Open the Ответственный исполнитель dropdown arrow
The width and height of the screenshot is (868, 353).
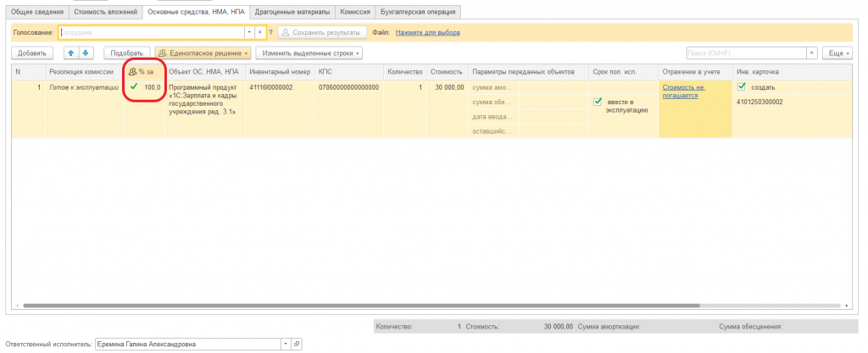click(x=286, y=345)
